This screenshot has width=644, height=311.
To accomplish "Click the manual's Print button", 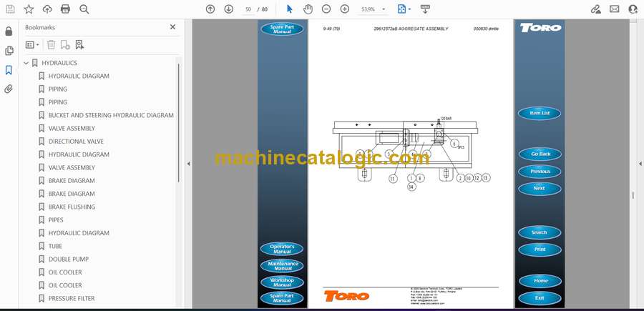I will tap(540, 250).
